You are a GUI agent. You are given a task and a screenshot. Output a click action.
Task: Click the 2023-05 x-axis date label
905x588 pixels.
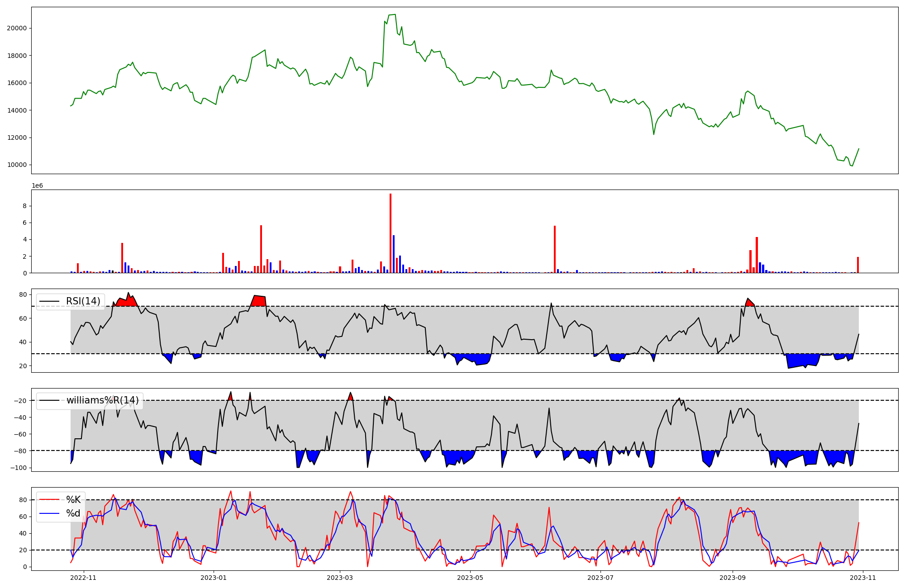470,578
